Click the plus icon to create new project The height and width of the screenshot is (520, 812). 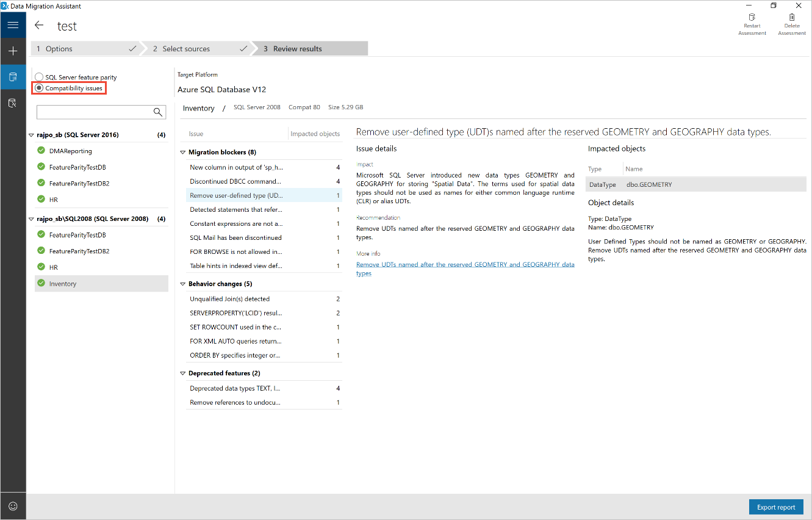13,51
